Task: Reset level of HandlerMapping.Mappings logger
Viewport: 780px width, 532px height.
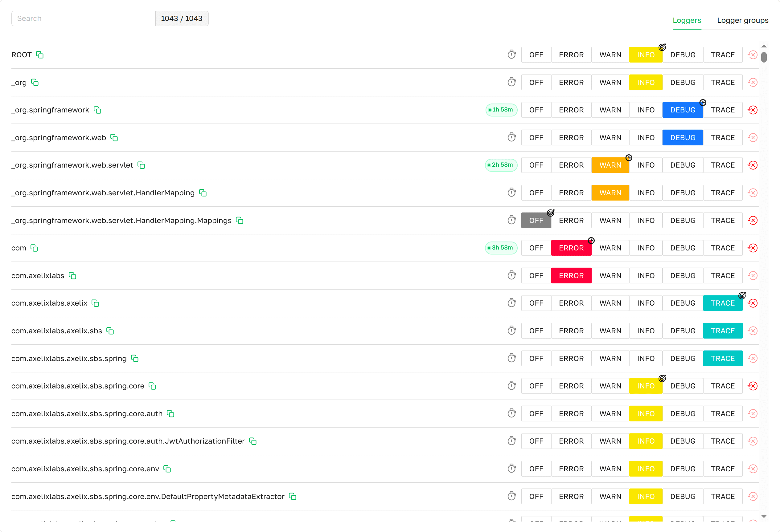Action: (x=753, y=220)
